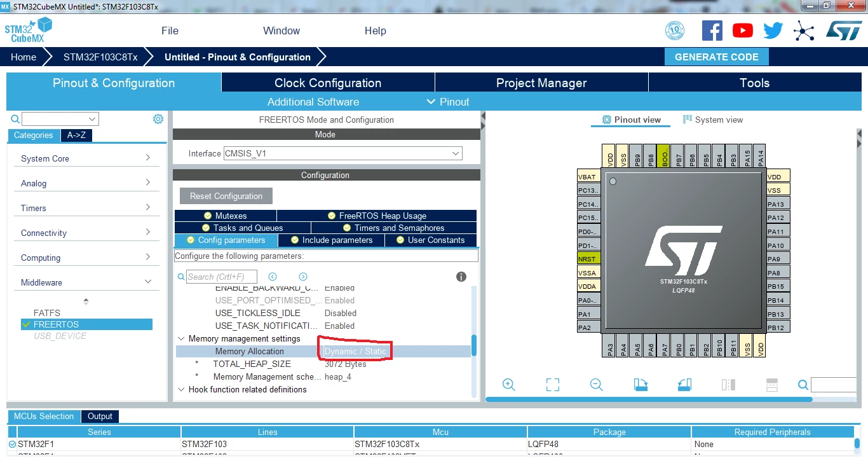Click the parameter search input field
The height and width of the screenshot is (463, 868).
click(222, 277)
